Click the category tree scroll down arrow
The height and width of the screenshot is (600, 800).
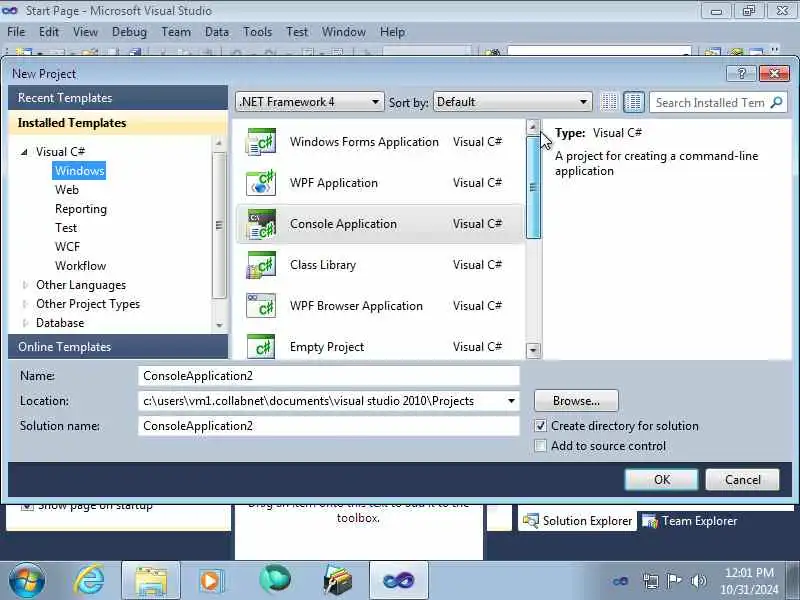point(219,325)
